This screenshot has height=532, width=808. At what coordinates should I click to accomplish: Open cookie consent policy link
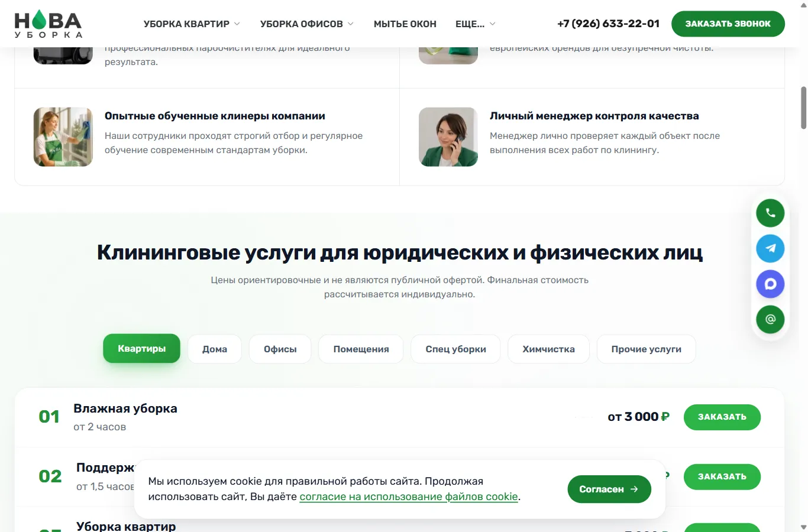(409, 497)
